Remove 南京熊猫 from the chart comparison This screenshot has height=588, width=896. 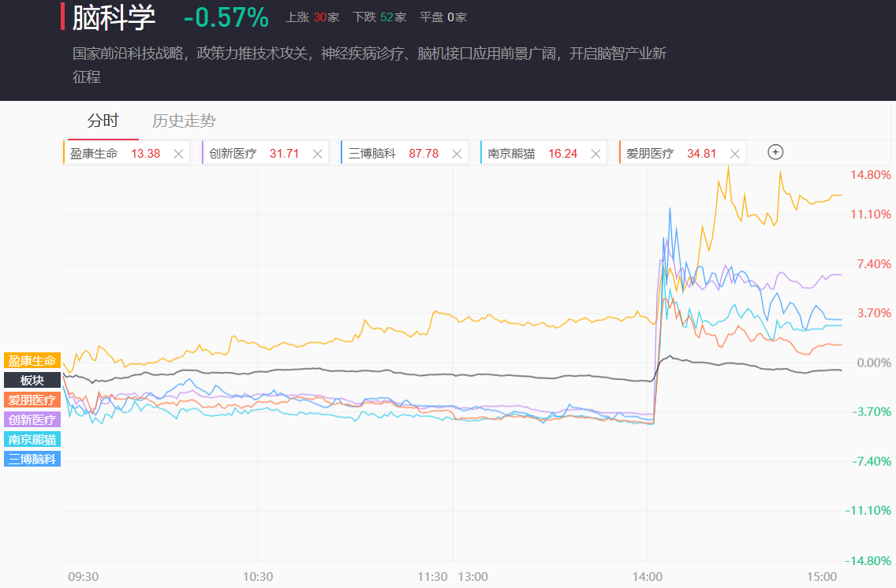click(x=595, y=154)
